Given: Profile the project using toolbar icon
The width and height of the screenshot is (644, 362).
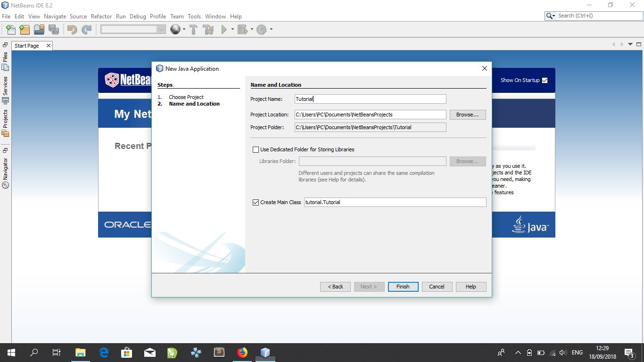Looking at the screenshot, I should (263, 29).
